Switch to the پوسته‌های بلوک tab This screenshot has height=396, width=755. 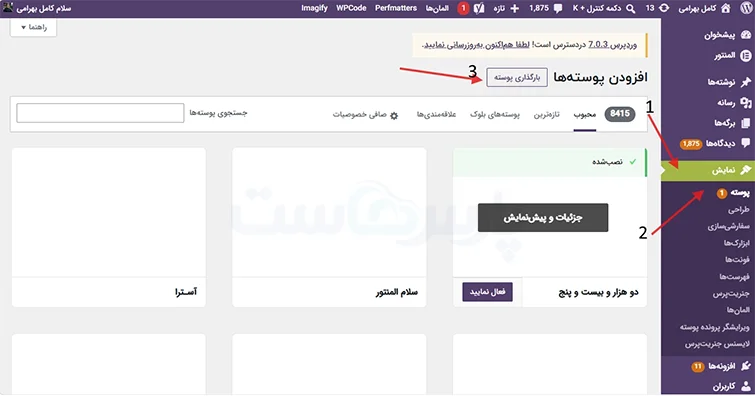point(495,115)
